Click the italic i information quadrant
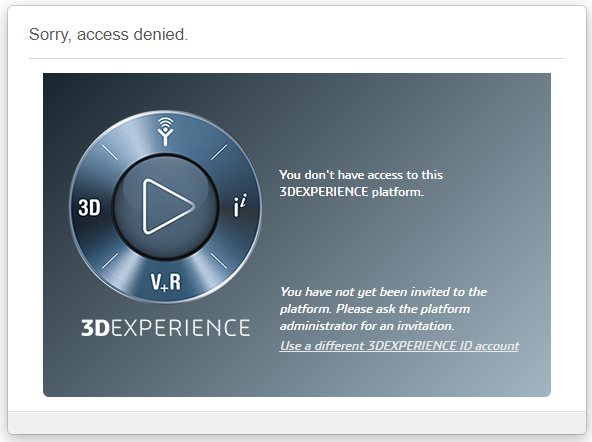Screen dimensions: 592x442 240,205
